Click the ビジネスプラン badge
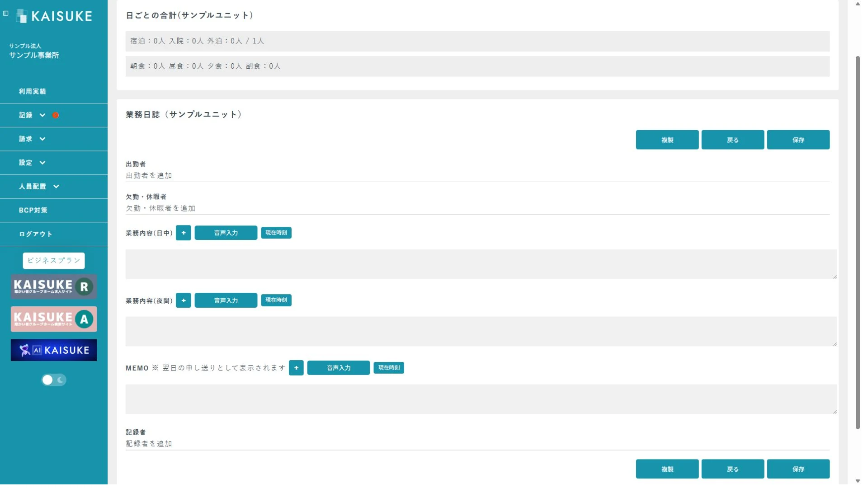Viewport: 868px width, 488px height. (x=54, y=261)
